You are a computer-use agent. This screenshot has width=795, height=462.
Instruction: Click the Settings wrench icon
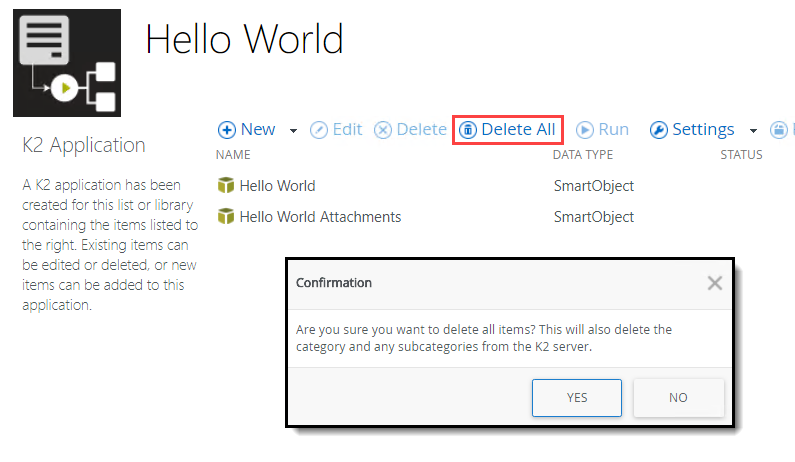pos(659,130)
